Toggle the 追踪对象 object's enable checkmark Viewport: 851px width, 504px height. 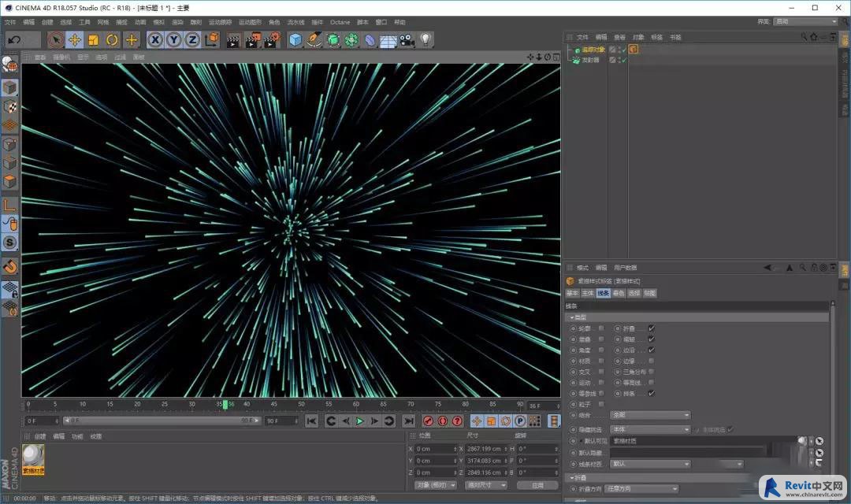click(x=623, y=50)
